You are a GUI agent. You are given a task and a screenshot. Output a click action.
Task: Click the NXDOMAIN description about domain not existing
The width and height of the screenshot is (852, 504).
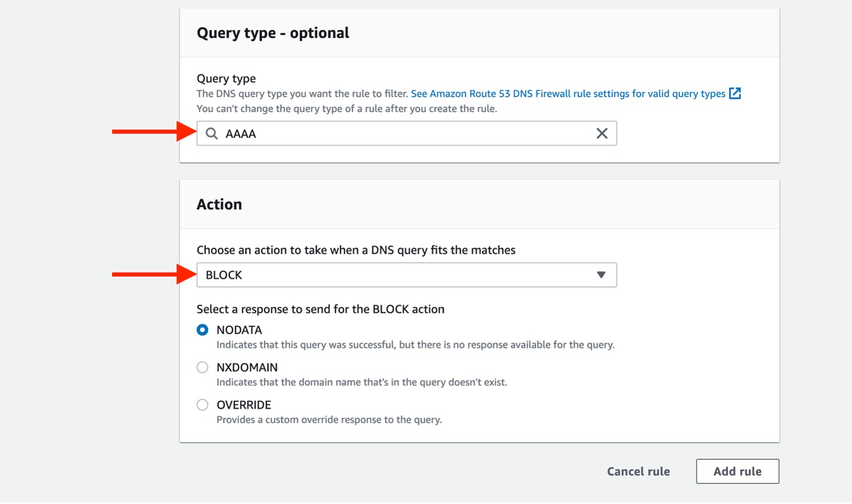coord(362,382)
